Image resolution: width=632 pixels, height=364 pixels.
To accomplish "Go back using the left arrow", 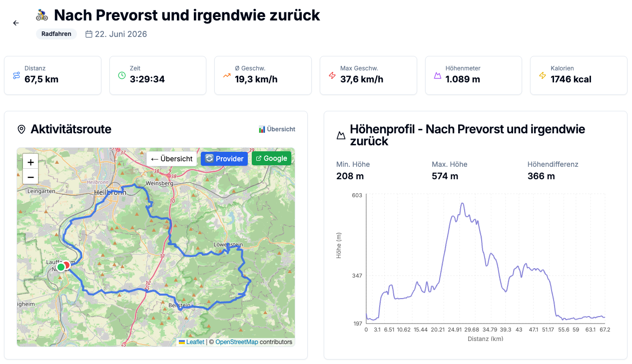I will 16,23.
